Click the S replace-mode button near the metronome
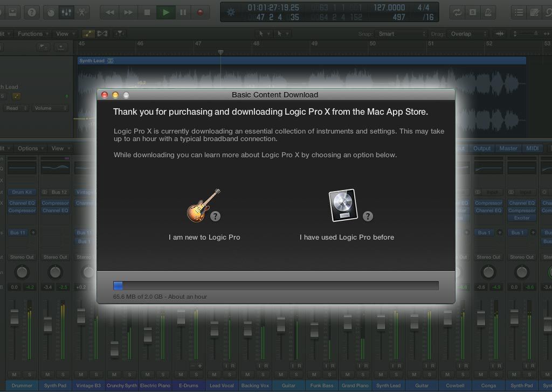The image size is (552, 392). point(473,13)
